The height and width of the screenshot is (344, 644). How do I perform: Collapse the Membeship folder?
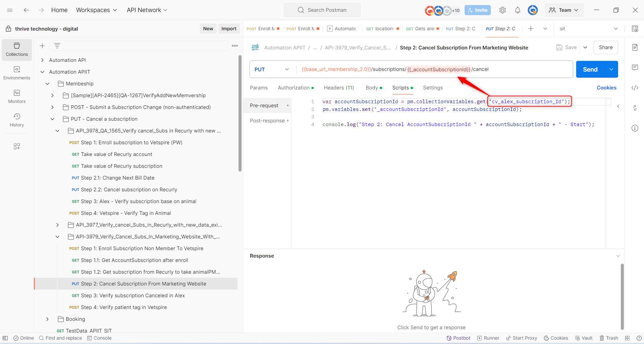pyautogui.click(x=47, y=84)
